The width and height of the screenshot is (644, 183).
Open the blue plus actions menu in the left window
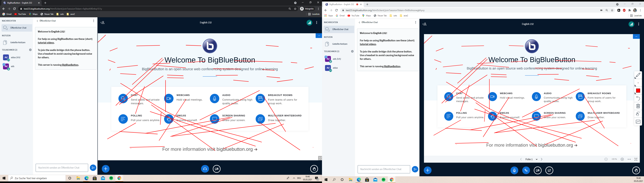(106, 169)
